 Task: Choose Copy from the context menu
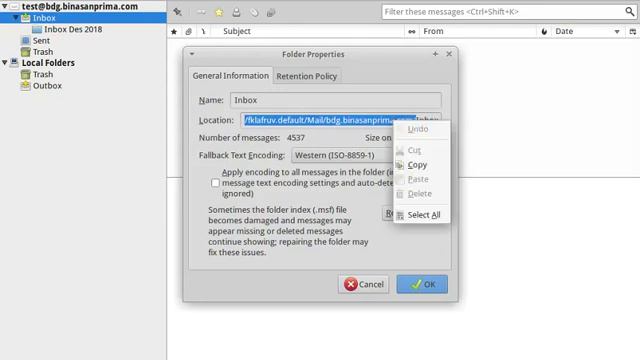(x=422, y=165)
